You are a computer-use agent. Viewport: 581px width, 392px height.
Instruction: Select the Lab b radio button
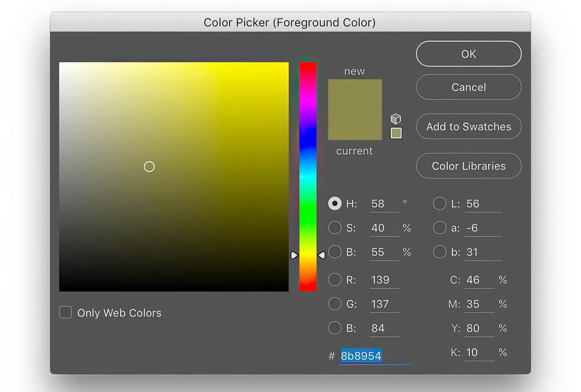pos(440,252)
